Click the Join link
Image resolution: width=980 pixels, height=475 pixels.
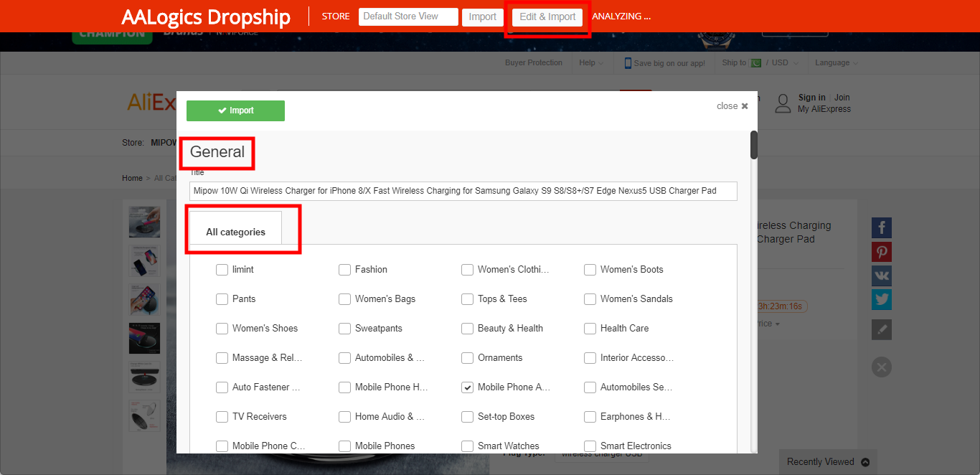[x=842, y=98]
